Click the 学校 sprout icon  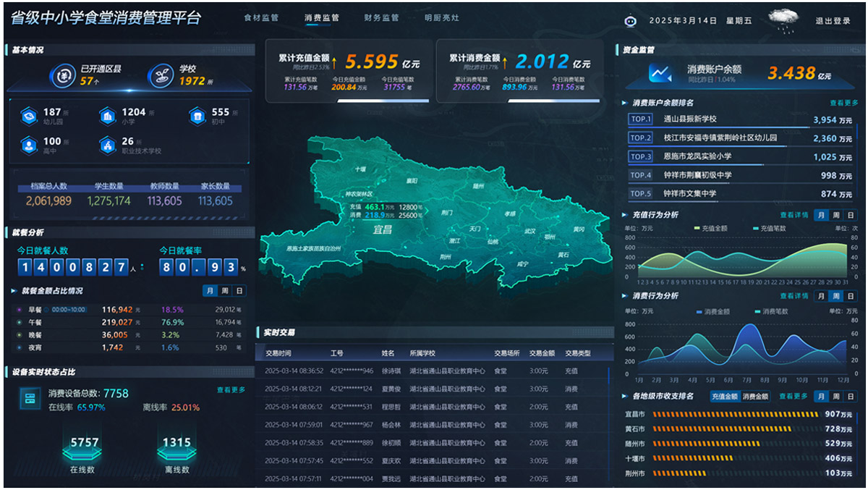(162, 75)
